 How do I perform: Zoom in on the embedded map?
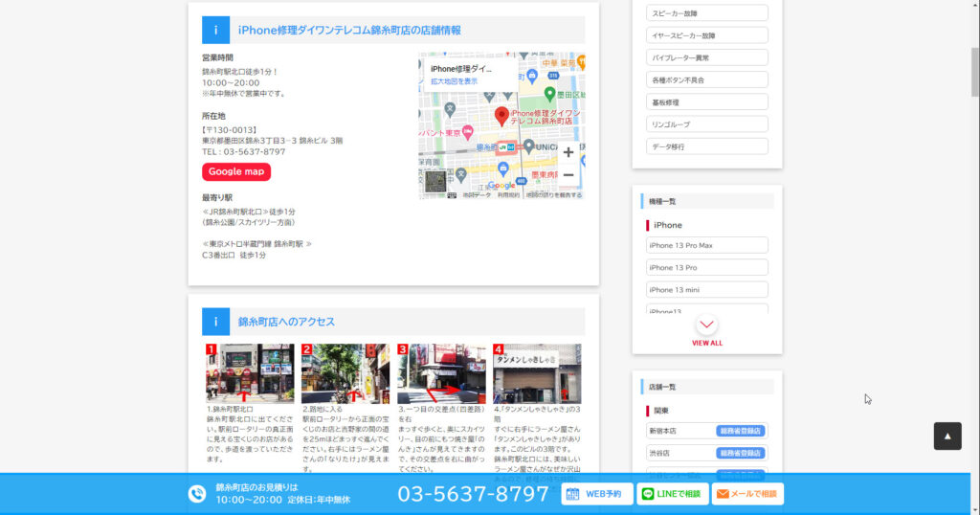pos(568,152)
